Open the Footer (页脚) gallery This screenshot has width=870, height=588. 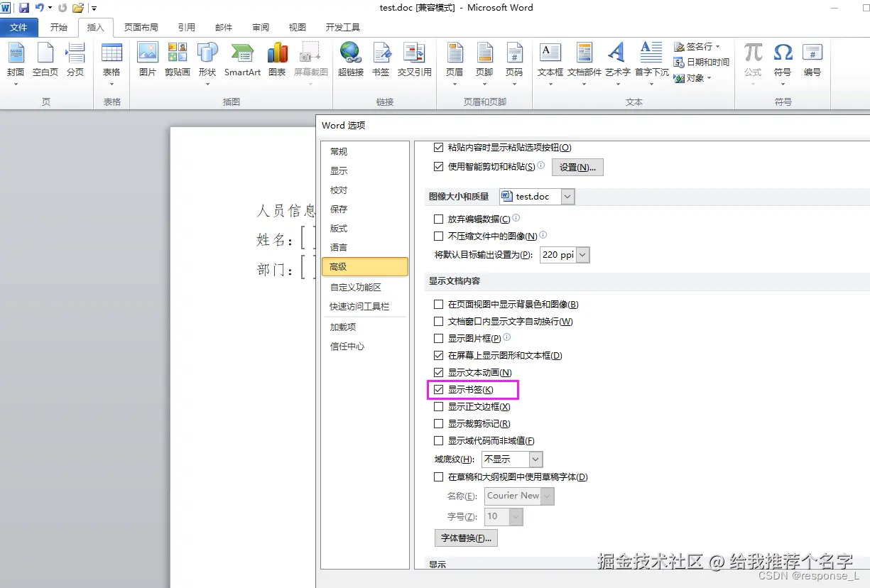point(484,63)
